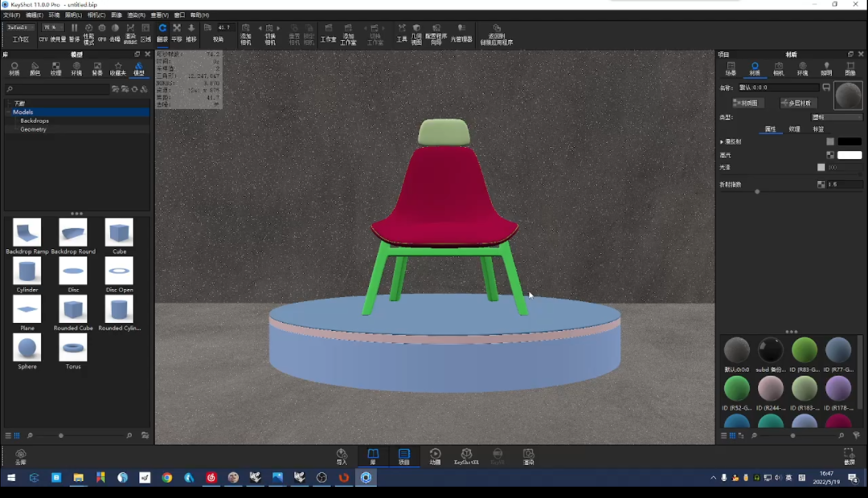Open the Light Manager (光管理器) icon

pos(461,33)
